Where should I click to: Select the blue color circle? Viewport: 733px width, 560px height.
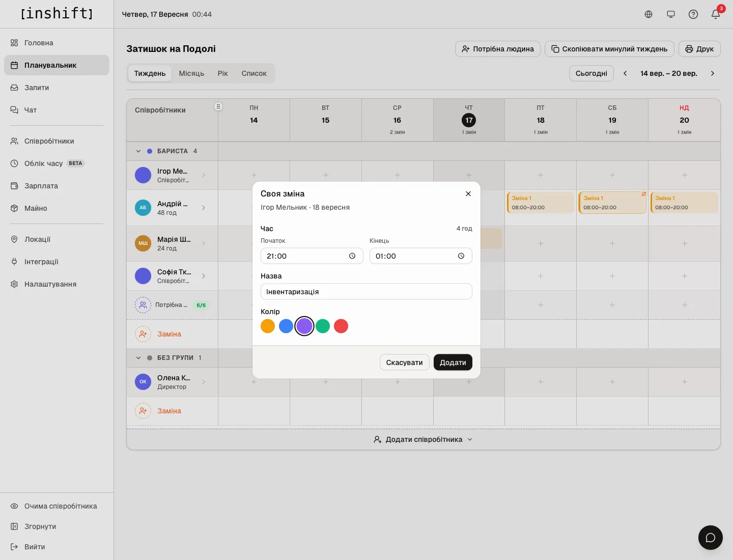(286, 326)
